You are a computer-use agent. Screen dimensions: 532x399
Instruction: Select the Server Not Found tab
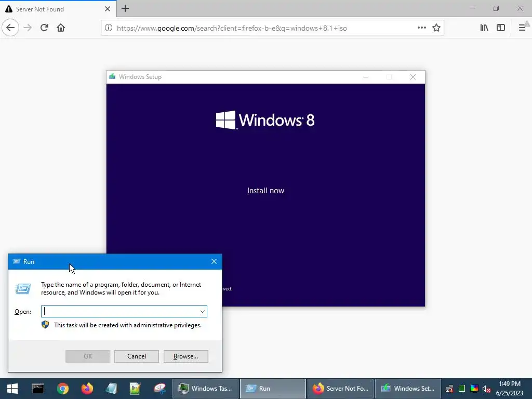(x=58, y=9)
